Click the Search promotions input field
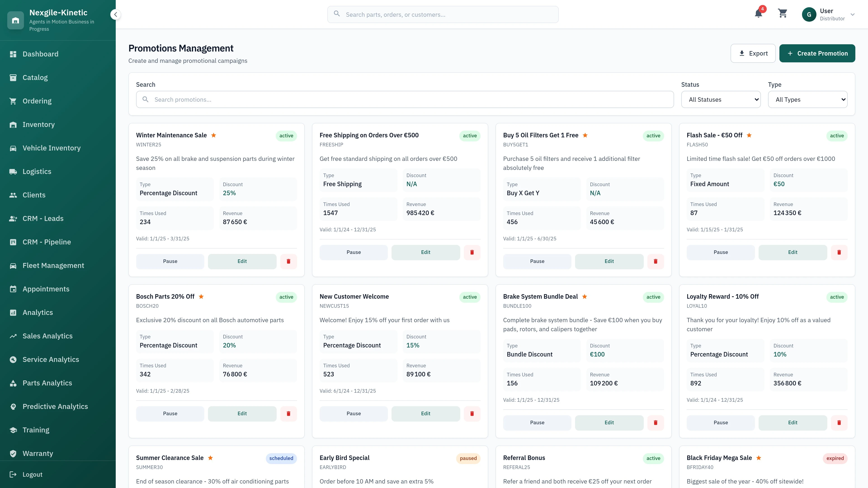This screenshot has height=488, width=868. (404, 100)
